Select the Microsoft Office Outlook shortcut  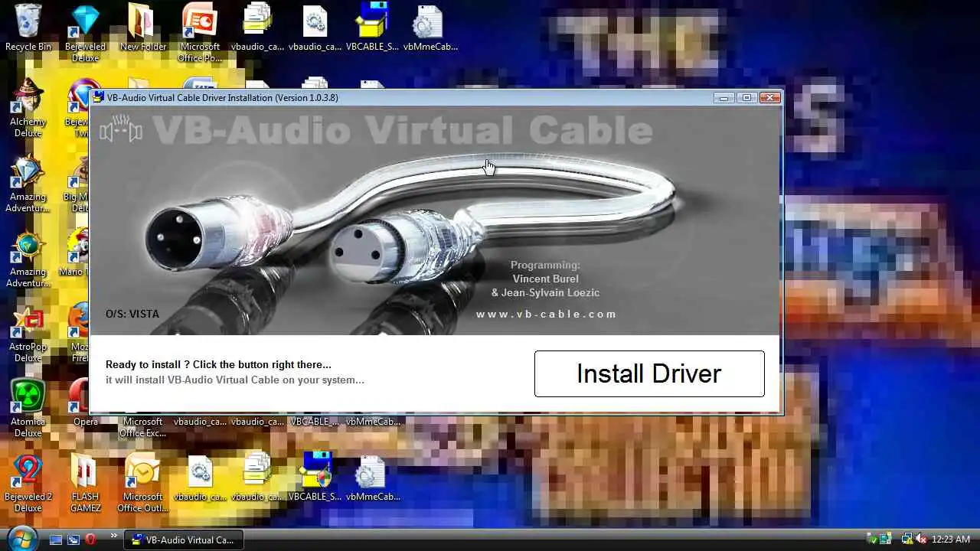pyautogui.click(x=143, y=483)
